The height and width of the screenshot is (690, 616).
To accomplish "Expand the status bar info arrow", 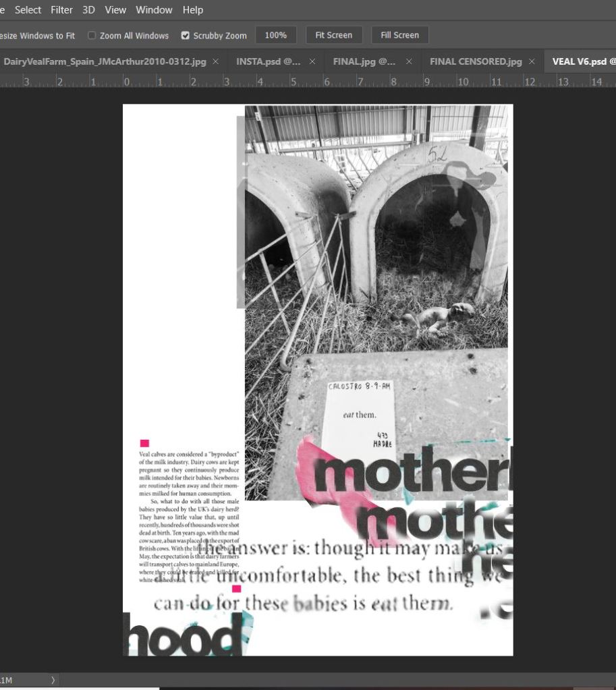I will pos(53,681).
